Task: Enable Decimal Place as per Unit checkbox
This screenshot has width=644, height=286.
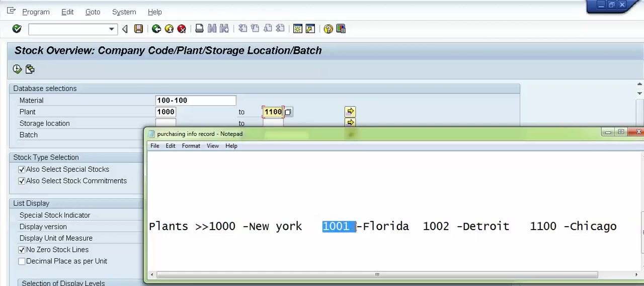Action: [x=22, y=261]
